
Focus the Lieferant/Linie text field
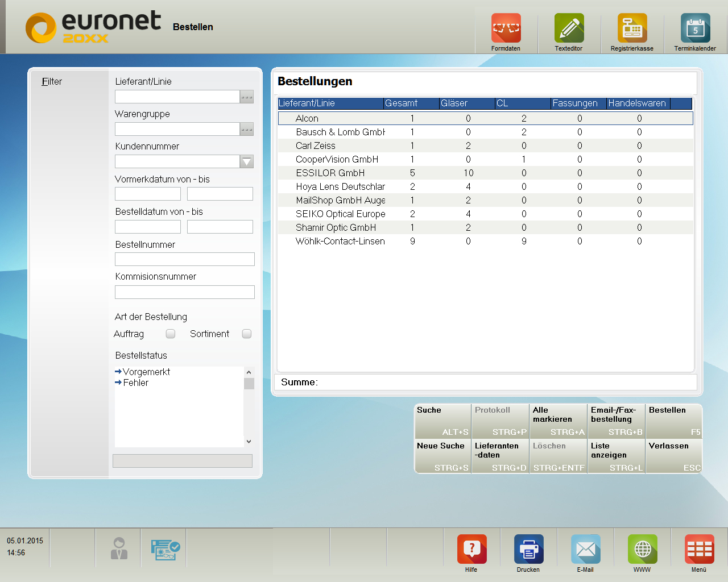click(177, 97)
